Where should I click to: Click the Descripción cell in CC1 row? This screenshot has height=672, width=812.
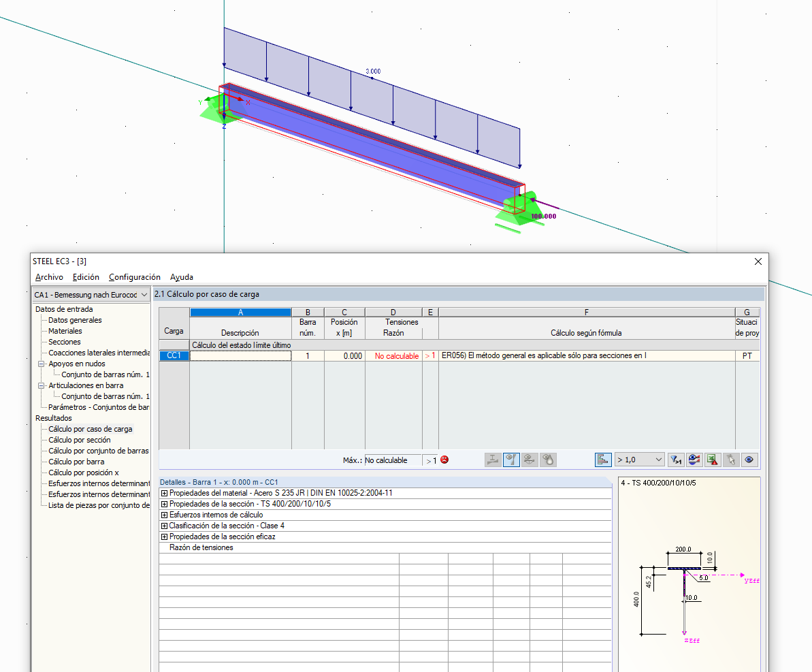(240, 356)
